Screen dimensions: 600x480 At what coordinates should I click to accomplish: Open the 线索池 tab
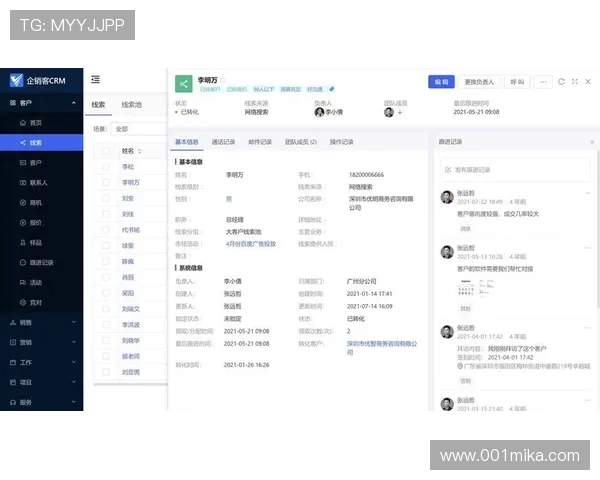131,104
